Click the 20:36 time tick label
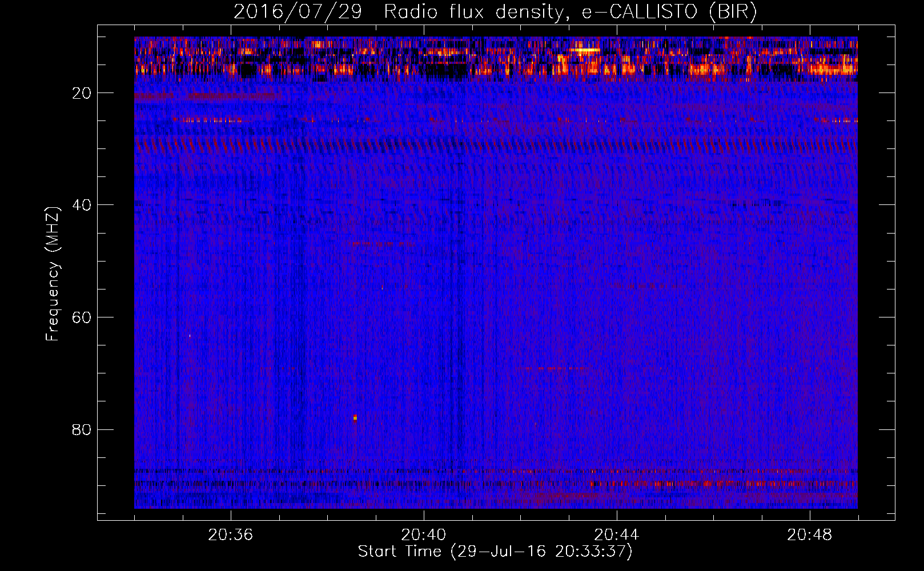 point(231,535)
